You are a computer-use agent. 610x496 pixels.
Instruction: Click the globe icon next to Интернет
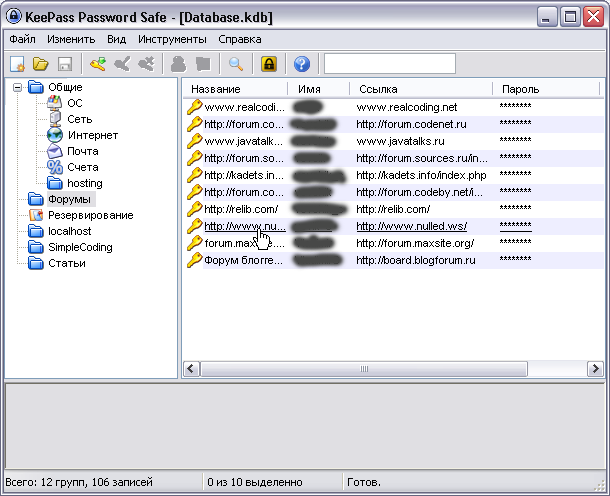click(x=55, y=135)
